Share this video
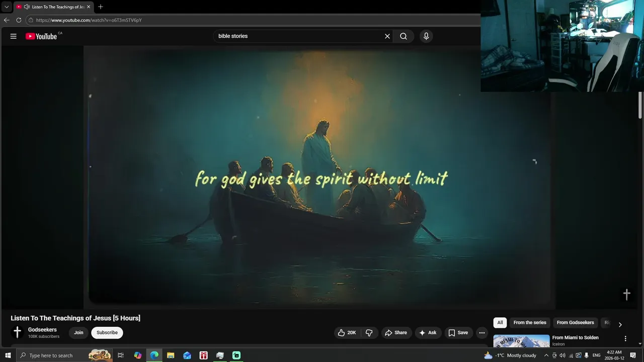 point(396,333)
